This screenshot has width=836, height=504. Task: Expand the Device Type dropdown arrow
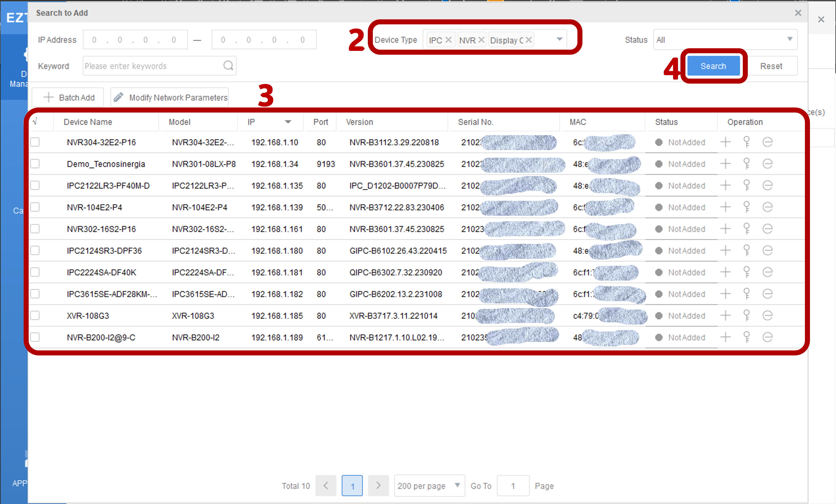coord(559,39)
